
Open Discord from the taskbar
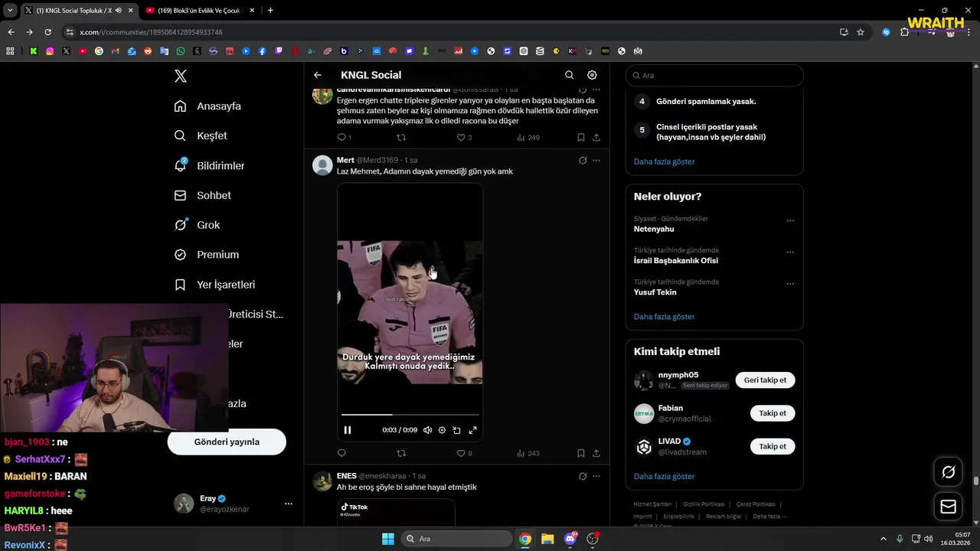tap(570, 539)
